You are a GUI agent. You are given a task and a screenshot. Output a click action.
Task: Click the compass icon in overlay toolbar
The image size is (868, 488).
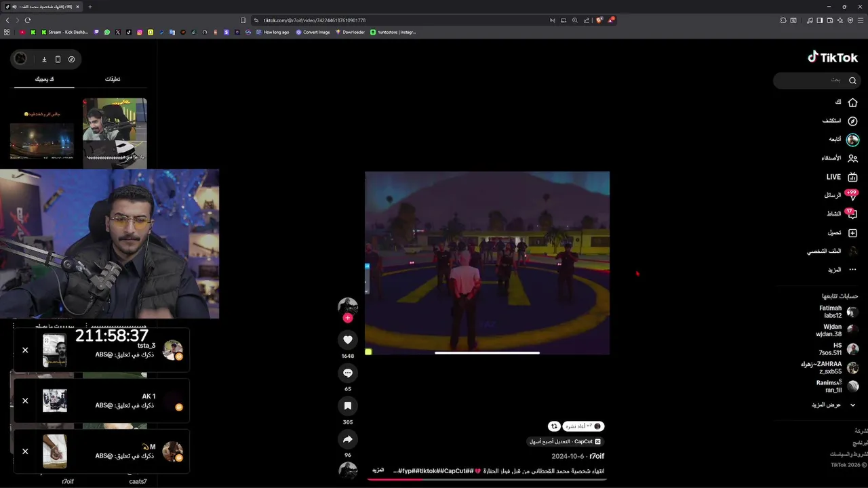point(71,59)
